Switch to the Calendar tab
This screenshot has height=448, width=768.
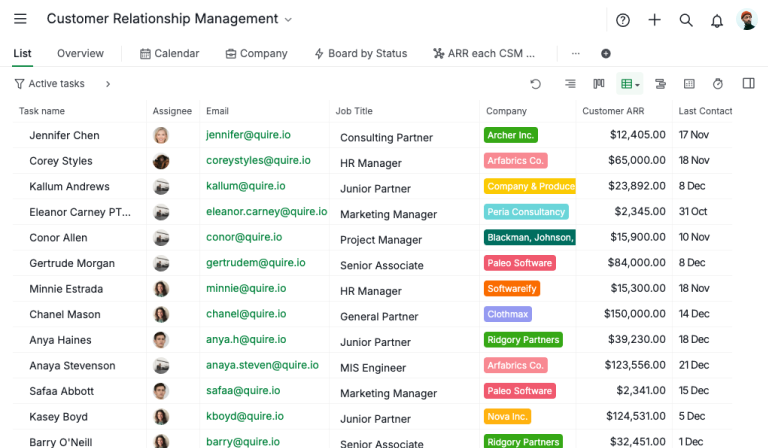[x=169, y=53]
